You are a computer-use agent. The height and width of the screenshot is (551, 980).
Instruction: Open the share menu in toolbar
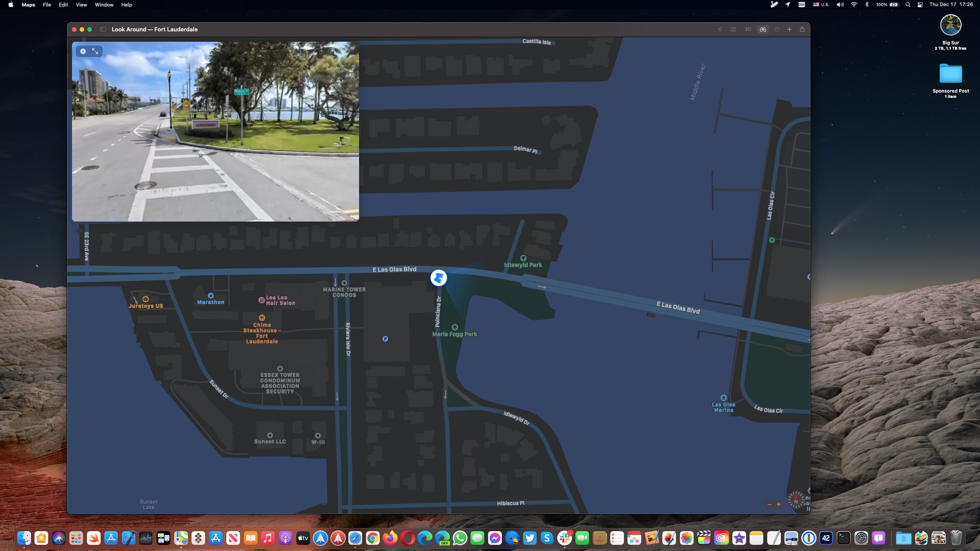[x=802, y=29]
